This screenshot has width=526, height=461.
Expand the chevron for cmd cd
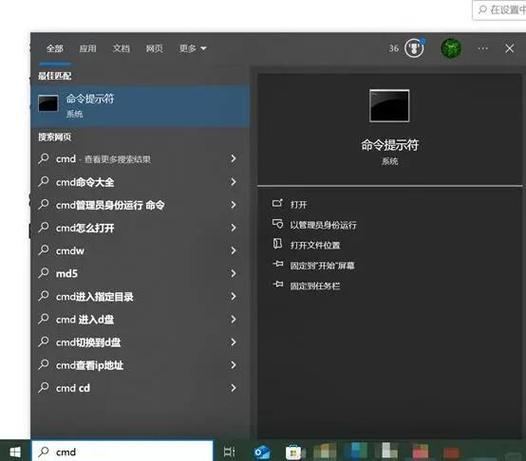point(233,388)
